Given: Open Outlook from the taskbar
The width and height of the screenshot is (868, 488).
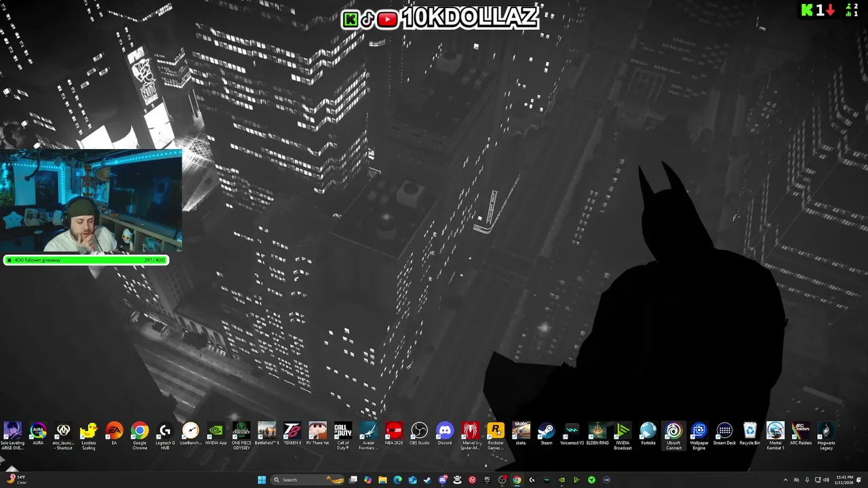Looking at the screenshot, I should tap(412, 480).
